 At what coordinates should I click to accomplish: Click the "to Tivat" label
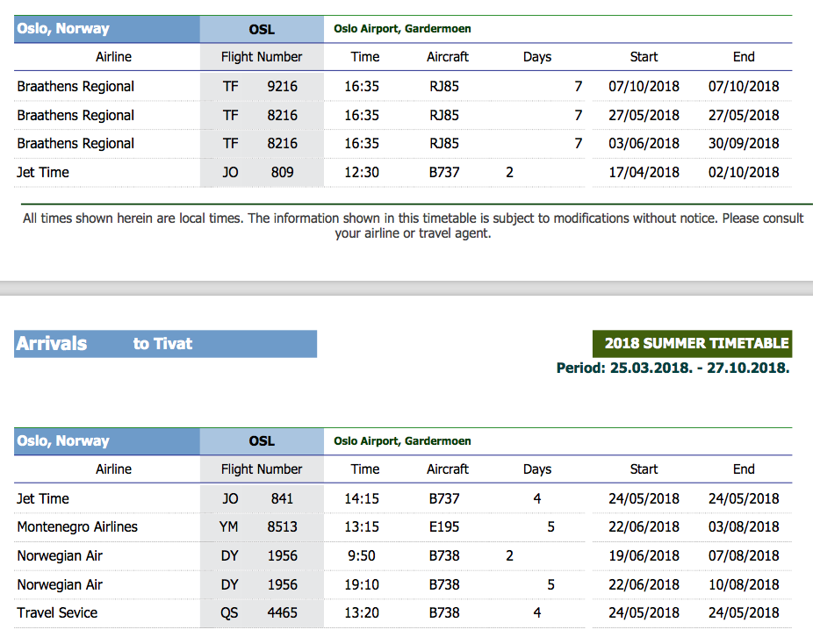point(162,344)
